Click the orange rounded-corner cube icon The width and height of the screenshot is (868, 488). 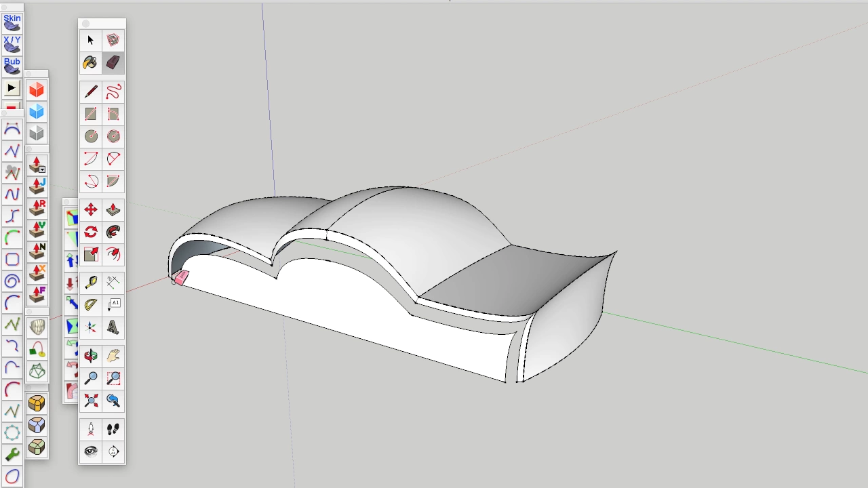point(37,404)
